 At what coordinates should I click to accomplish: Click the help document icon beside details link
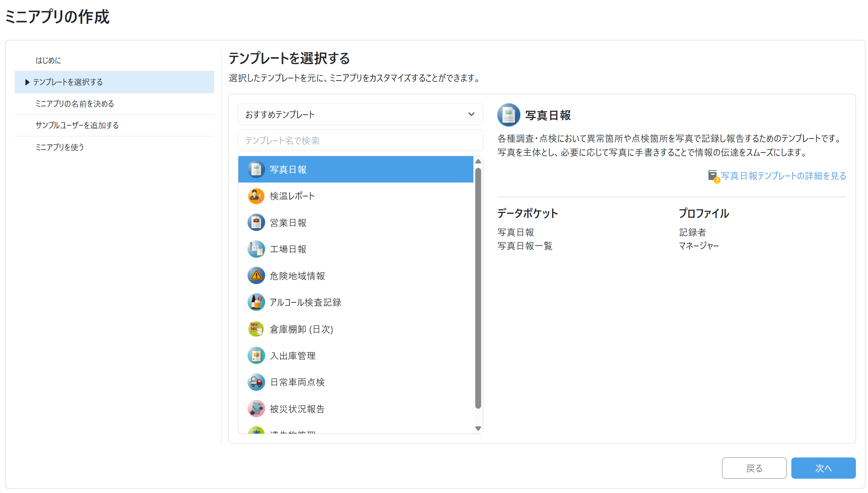(x=713, y=176)
